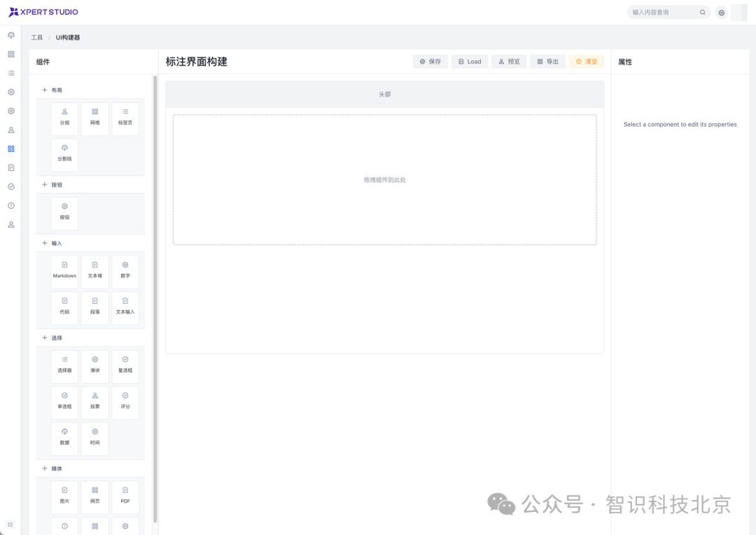This screenshot has height=535, width=756.
Task: Pick the 滑块 slider component
Action: point(95,366)
